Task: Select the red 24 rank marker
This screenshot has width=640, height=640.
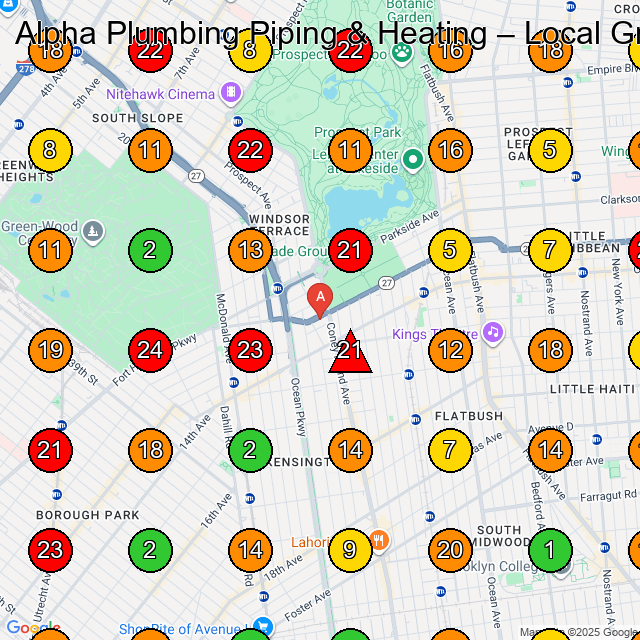Action: point(150,350)
